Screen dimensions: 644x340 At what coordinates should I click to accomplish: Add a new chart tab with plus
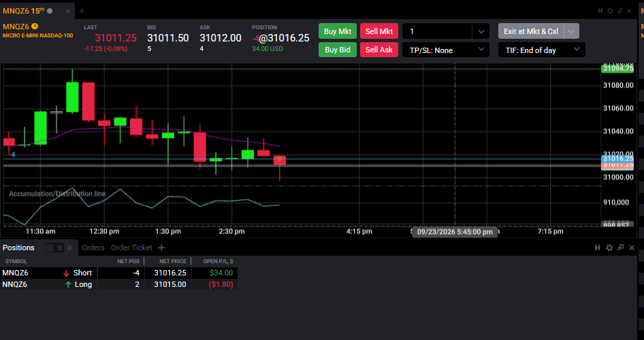[x=82, y=11]
